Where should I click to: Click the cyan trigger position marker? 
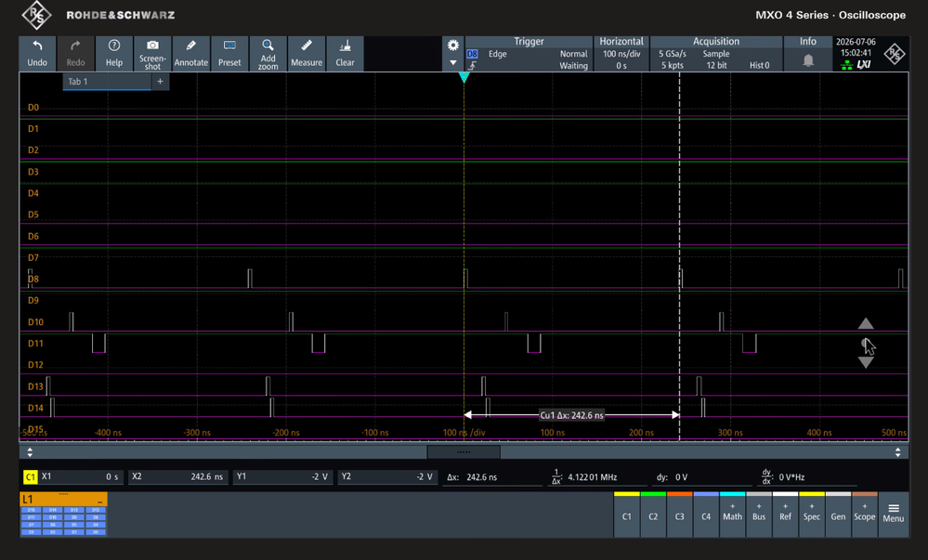[464, 78]
